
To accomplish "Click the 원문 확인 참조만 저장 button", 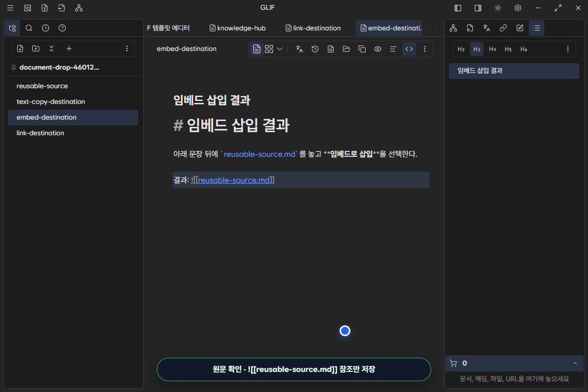I will pyautogui.click(x=294, y=369).
